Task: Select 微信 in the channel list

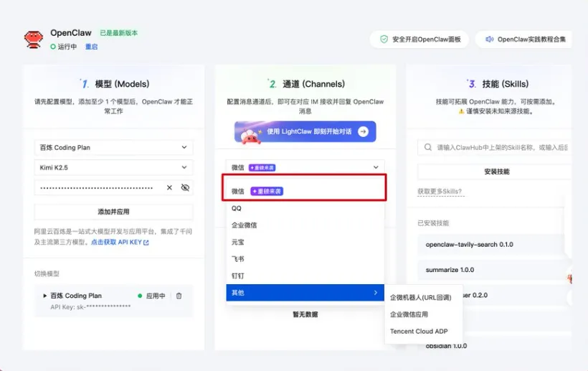Action: (305, 192)
